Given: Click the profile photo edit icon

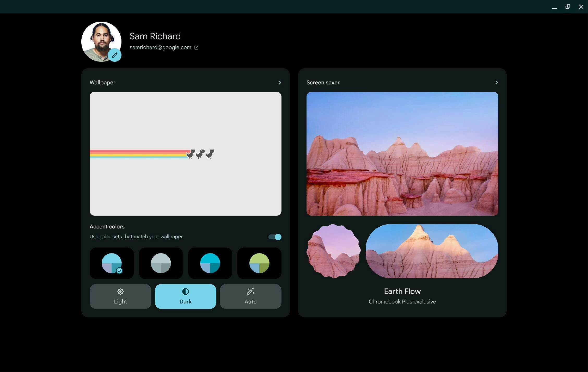Looking at the screenshot, I should click(x=115, y=55).
